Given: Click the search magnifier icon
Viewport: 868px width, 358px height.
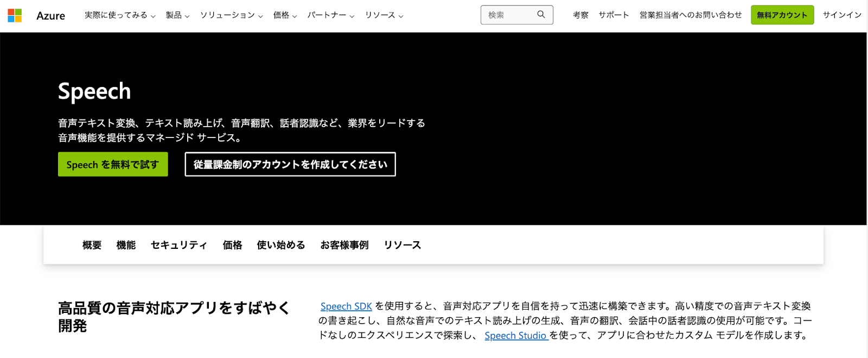Looking at the screenshot, I should click(x=541, y=15).
